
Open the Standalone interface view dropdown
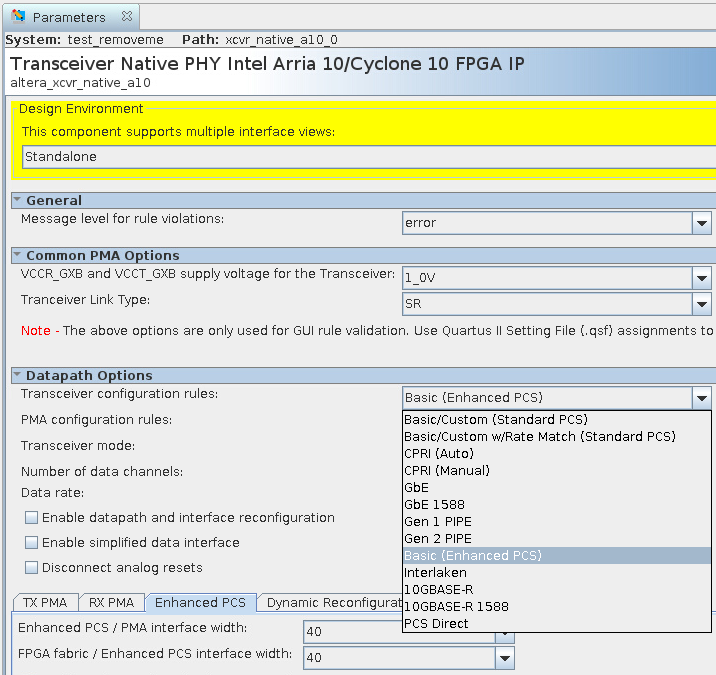click(369, 157)
